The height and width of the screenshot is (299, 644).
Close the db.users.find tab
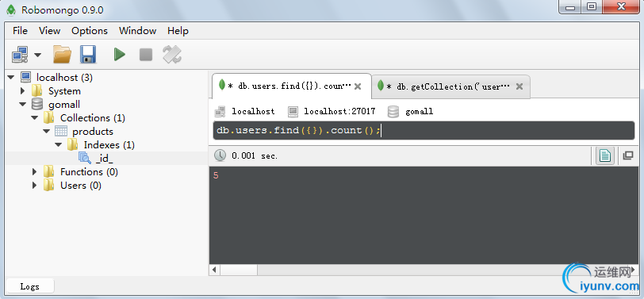358,86
